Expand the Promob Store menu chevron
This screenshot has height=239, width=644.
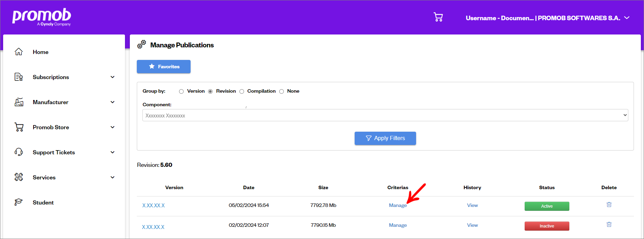pyautogui.click(x=112, y=127)
